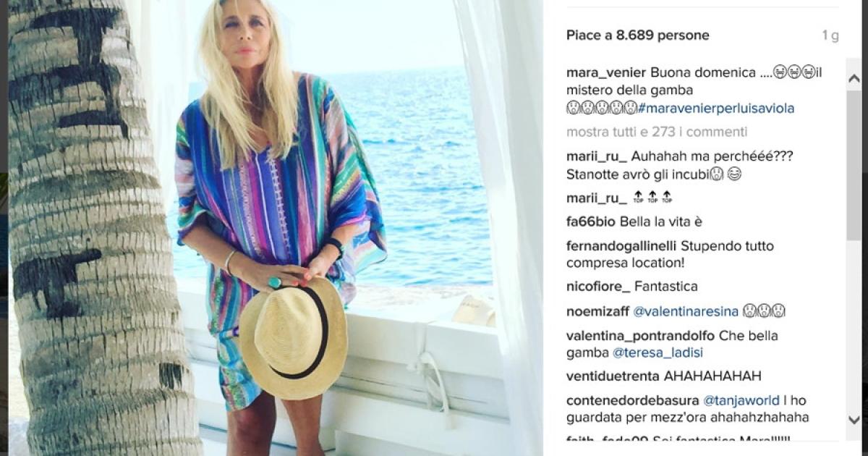The height and width of the screenshot is (456, 868).
Task: View likes via 'Piace a 8.689 persone'
Action: tap(637, 35)
